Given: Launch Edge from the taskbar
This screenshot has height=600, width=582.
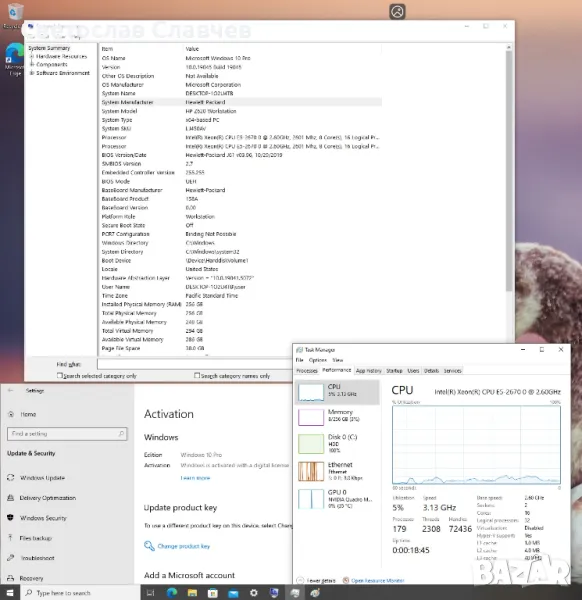Looking at the screenshot, I should tap(171, 593).
